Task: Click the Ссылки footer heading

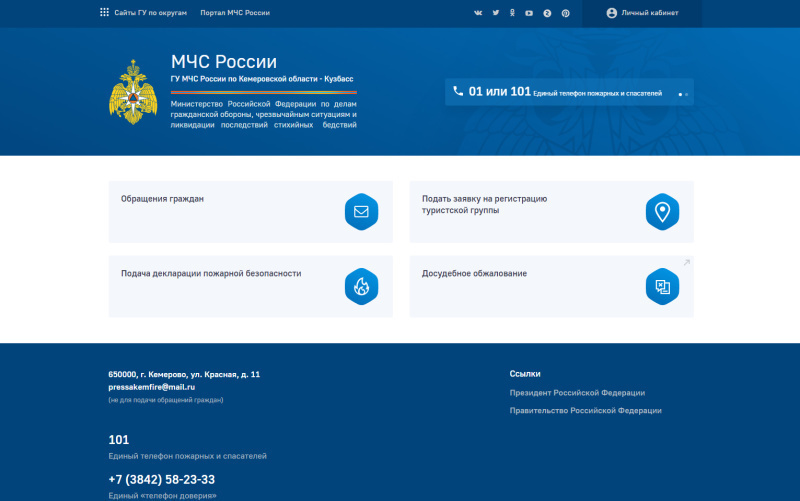Action: click(525, 374)
